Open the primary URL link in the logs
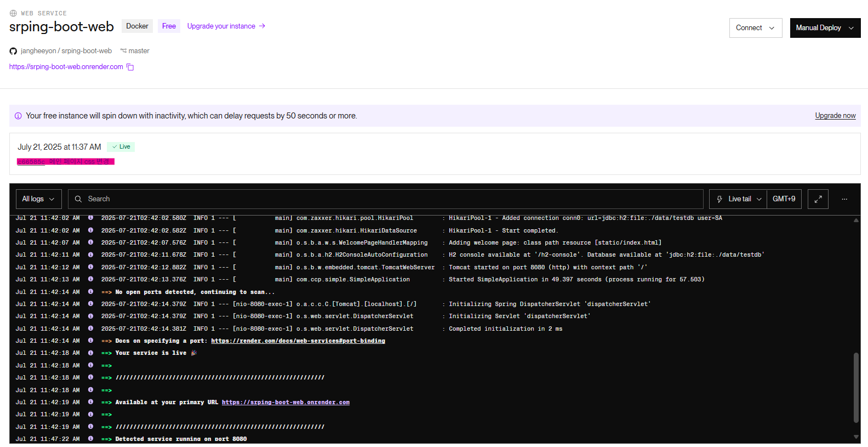 (285, 402)
